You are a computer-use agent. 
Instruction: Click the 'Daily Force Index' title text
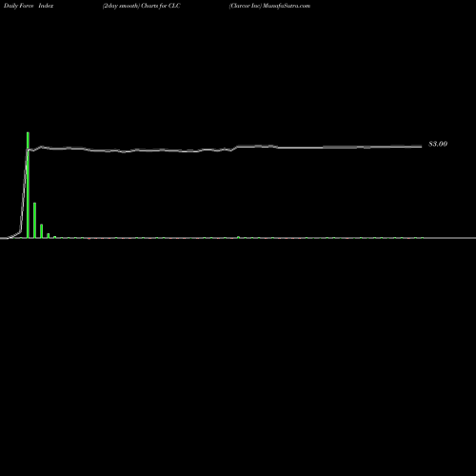(x=29, y=6)
